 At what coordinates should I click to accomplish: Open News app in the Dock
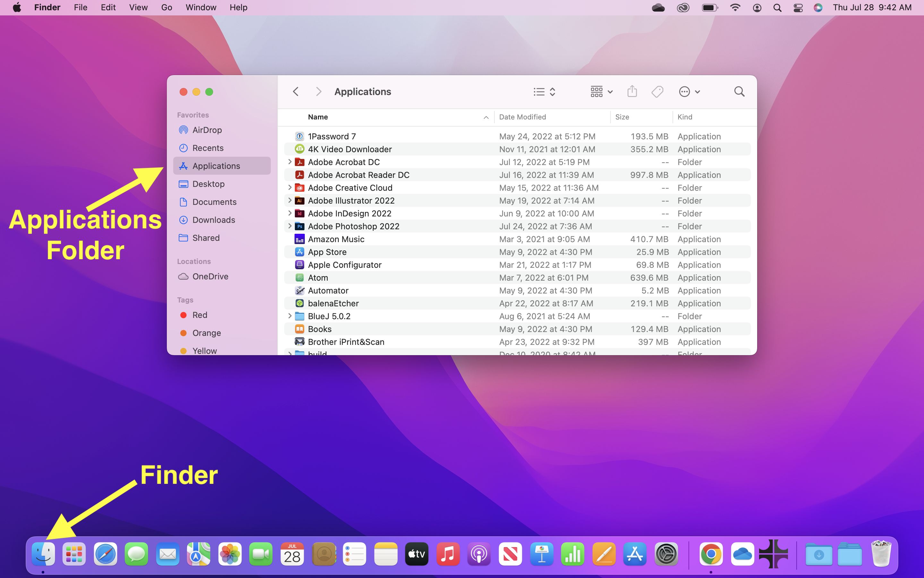(510, 554)
